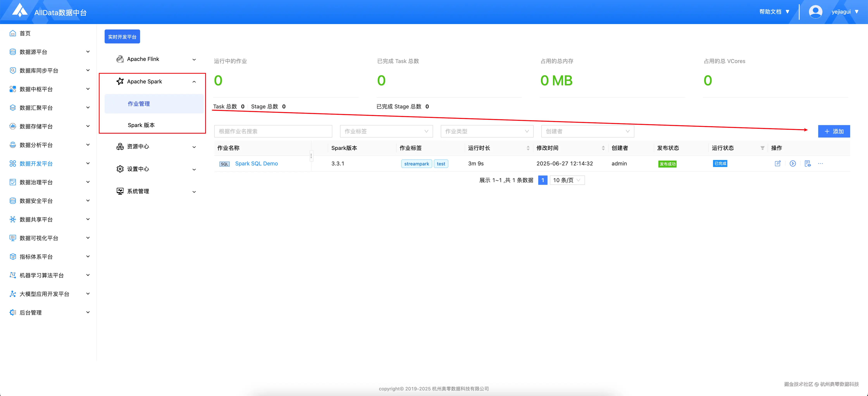Start the Spark SQL Demo job
This screenshot has height=396, width=868.
coord(793,164)
